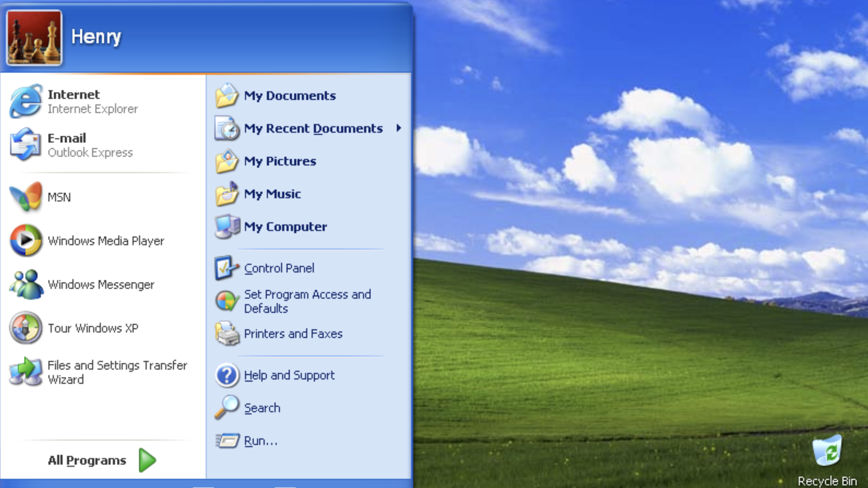Open My Computer

[x=286, y=227]
